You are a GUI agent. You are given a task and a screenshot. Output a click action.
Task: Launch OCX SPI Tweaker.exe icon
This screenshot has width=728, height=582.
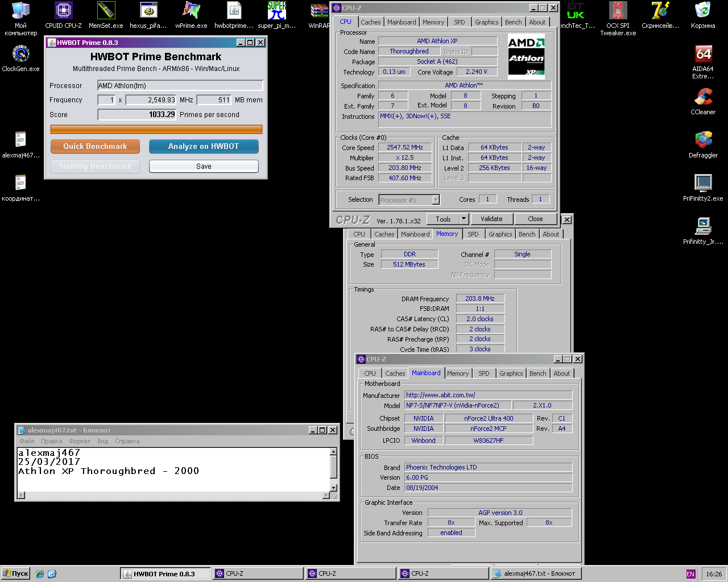[x=618, y=19]
